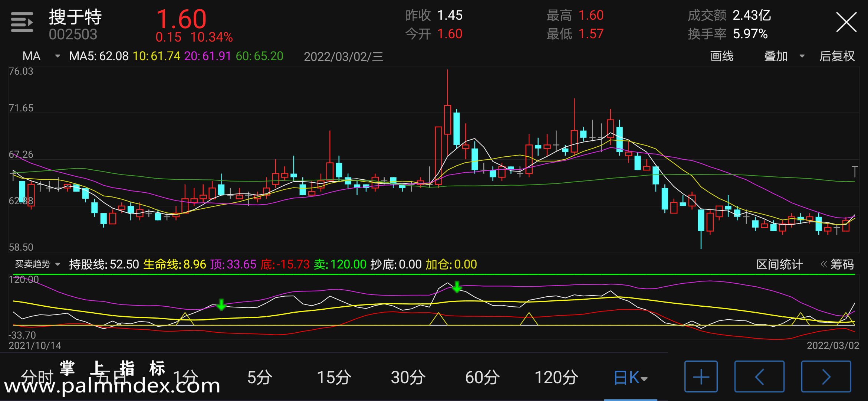Switch to the 15分 timeframe tab
This screenshot has width=868, height=401.
pos(334,378)
